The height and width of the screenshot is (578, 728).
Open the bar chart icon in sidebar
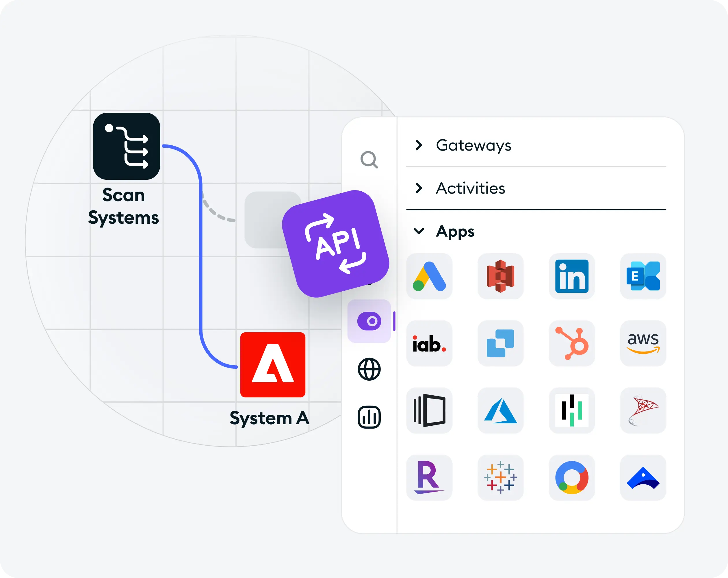click(x=369, y=417)
